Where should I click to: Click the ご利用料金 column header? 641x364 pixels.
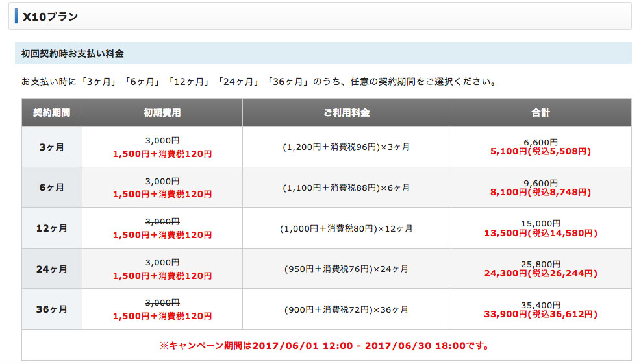[347, 112]
